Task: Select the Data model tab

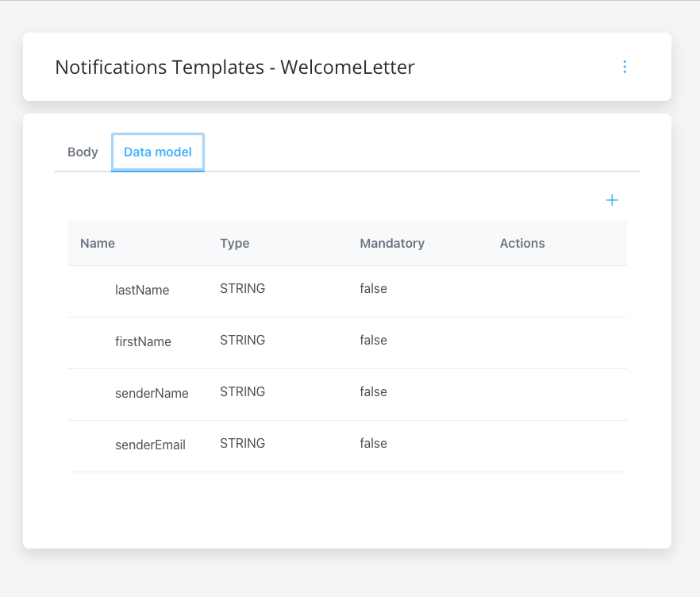Action: click(x=158, y=152)
